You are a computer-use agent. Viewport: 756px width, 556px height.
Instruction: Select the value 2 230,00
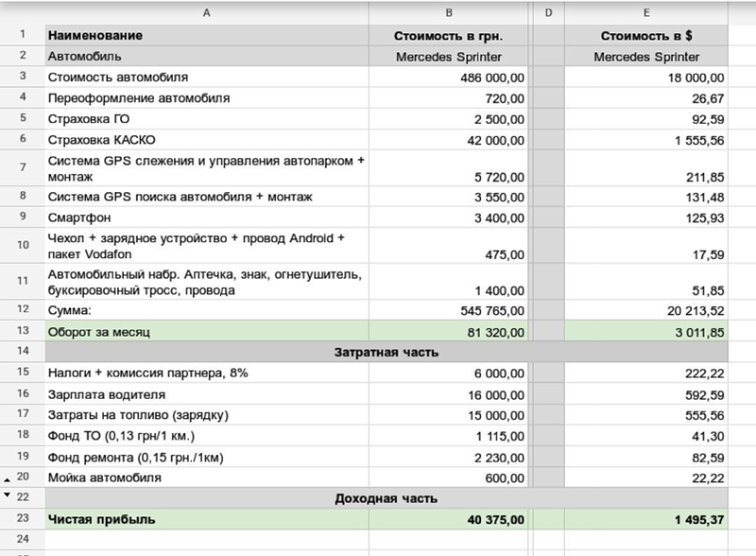pos(449,458)
